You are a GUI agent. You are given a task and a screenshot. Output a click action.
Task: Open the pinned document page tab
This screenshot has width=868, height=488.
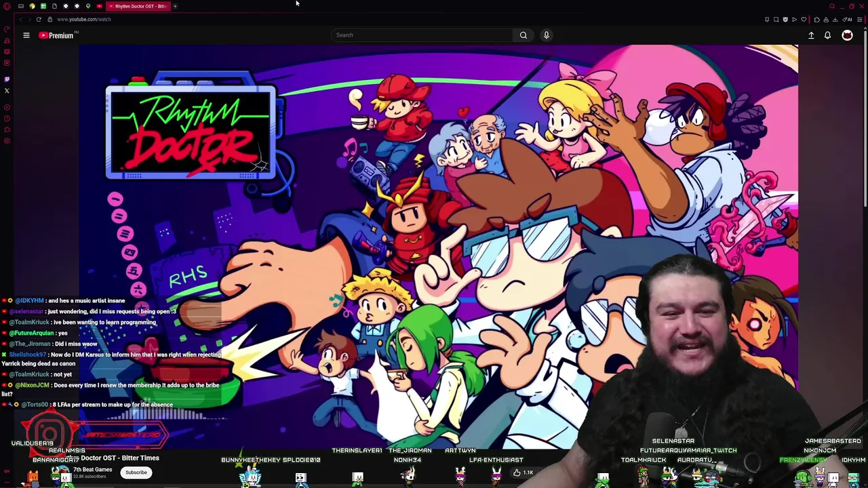[x=54, y=6]
